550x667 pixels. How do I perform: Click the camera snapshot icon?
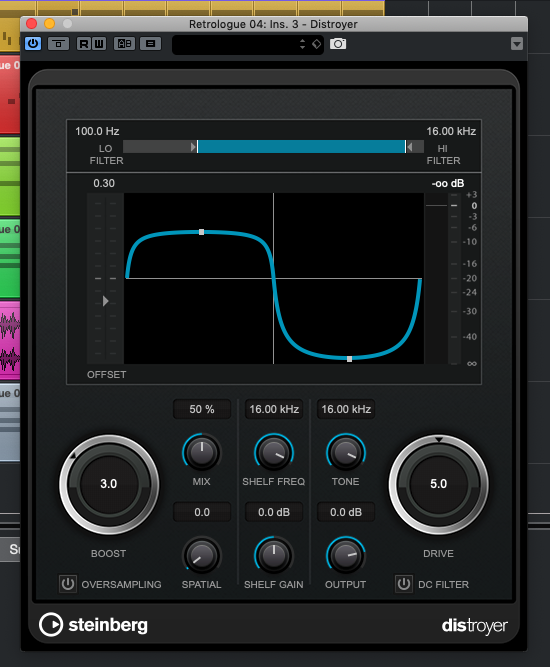[x=338, y=44]
